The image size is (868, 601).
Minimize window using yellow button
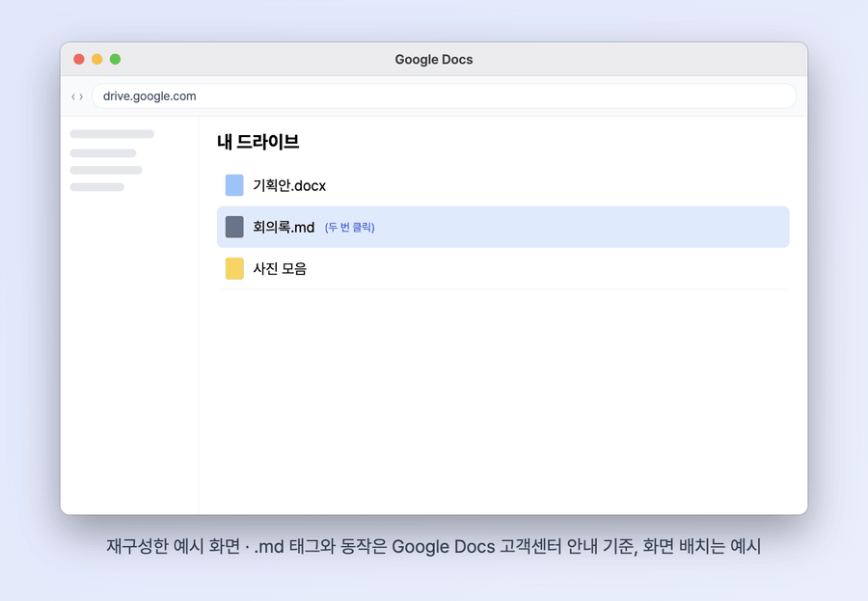click(96, 59)
